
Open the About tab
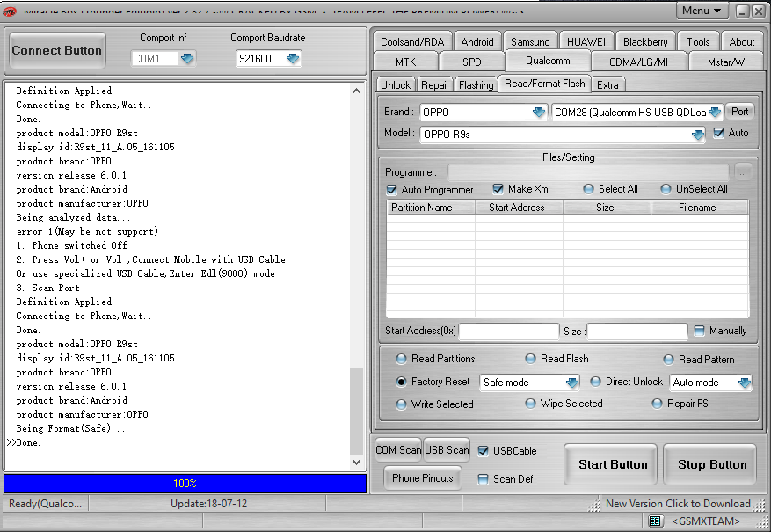click(741, 42)
